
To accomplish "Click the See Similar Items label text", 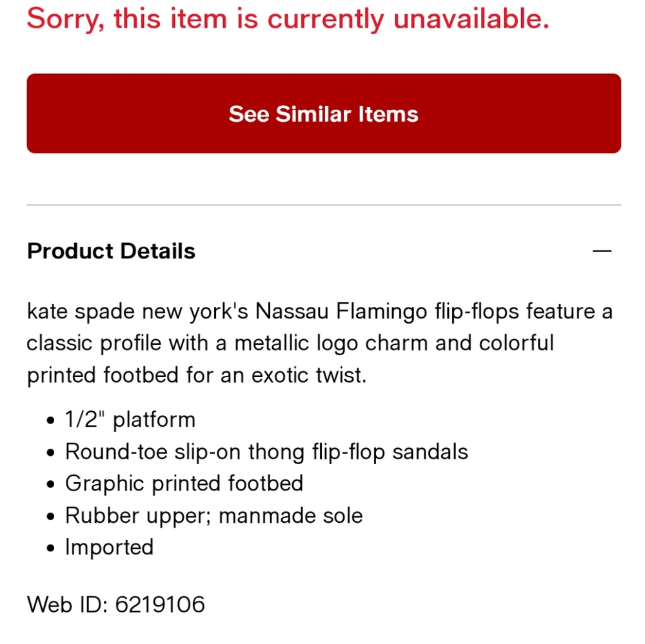I will click(322, 113).
